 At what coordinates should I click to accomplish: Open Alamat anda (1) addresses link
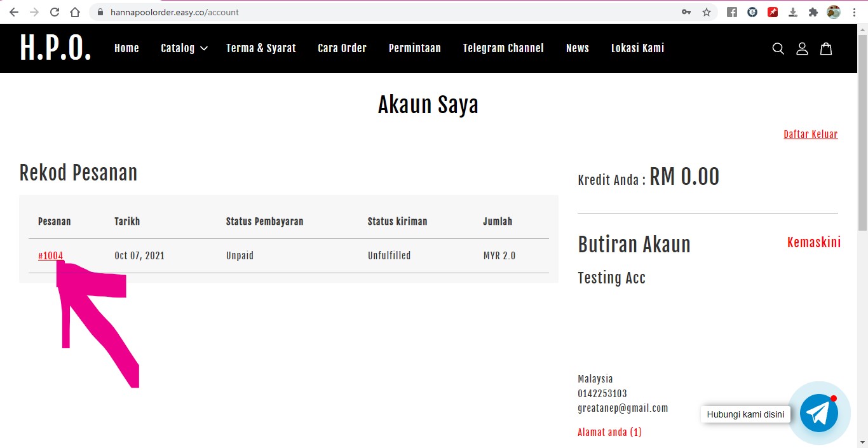pyautogui.click(x=609, y=432)
